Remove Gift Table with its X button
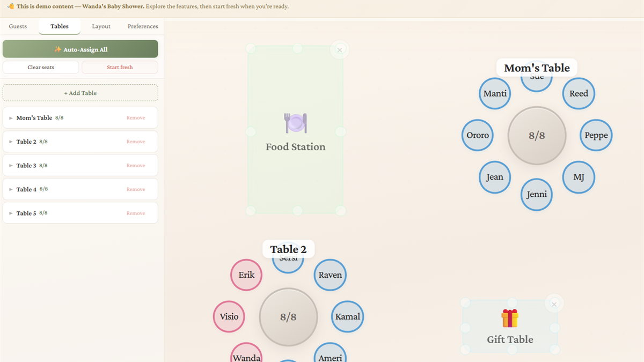The height and width of the screenshot is (362, 644). pos(554,304)
